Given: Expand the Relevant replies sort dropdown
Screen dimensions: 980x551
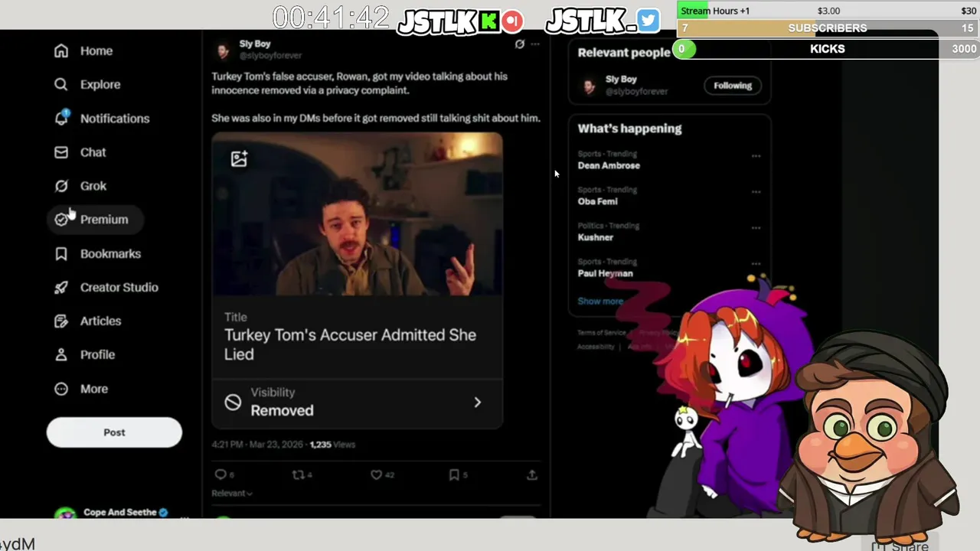Looking at the screenshot, I should click(x=232, y=494).
